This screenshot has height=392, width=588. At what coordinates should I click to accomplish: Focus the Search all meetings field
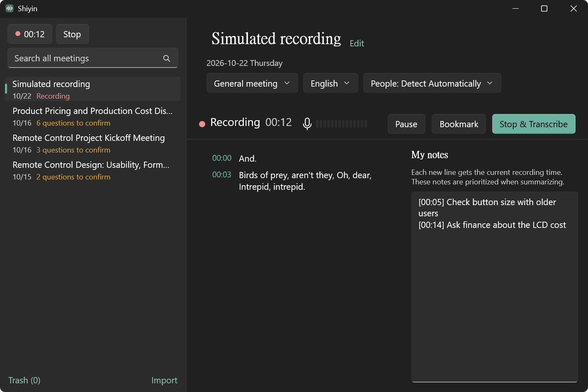(x=93, y=58)
